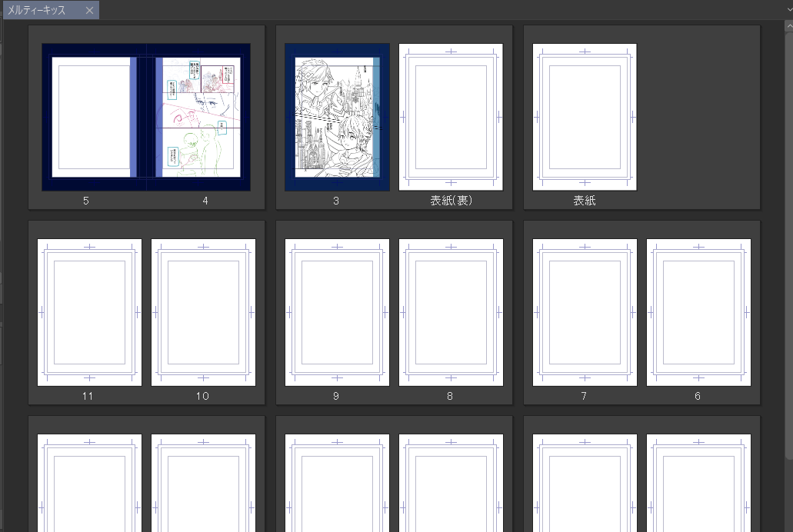The width and height of the screenshot is (793, 532).
Task: Select page 11 thumbnail
Action: [x=89, y=312]
